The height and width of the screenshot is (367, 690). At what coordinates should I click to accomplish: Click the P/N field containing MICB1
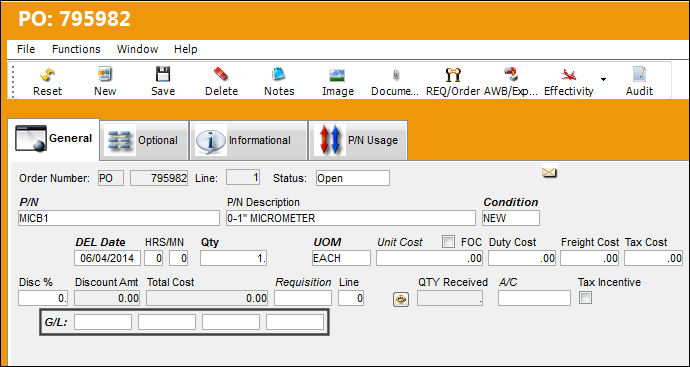click(x=119, y=218)
